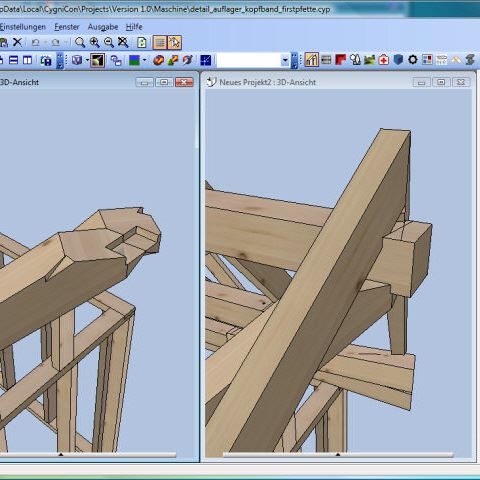Open the Ausgabe menu
Viewport: 480px width, 480px height.
pos(103,27)
